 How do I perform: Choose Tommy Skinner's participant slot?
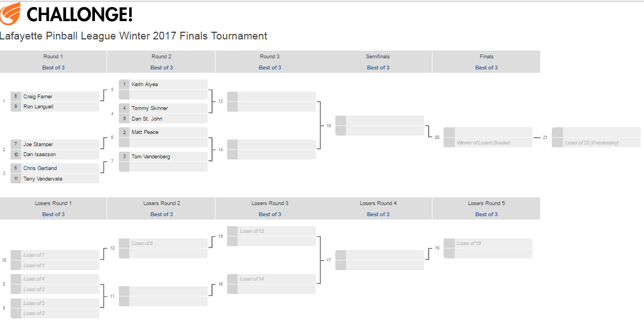tap(163, 108)
